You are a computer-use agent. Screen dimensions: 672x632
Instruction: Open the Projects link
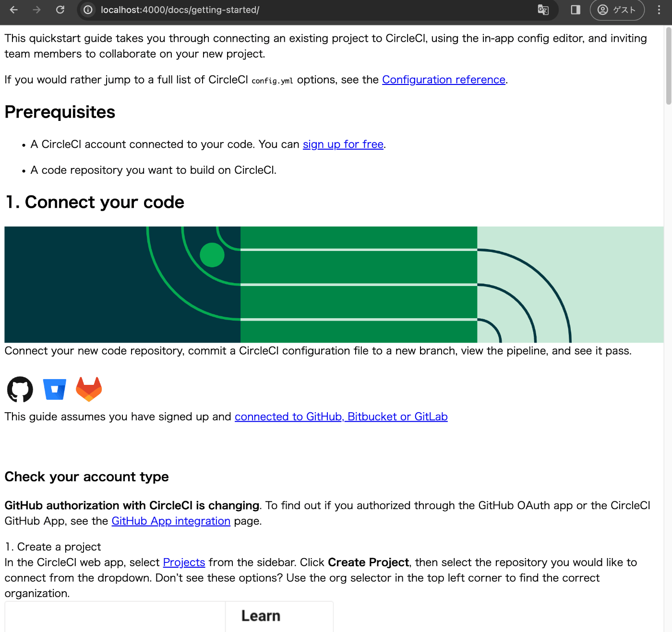tap(184, 562)
